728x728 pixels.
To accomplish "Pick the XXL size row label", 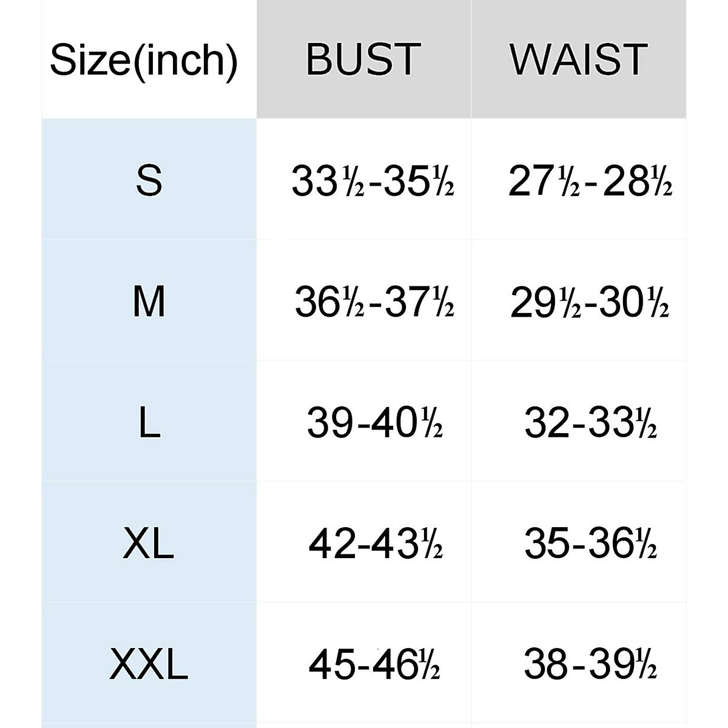I will (149, 664).
